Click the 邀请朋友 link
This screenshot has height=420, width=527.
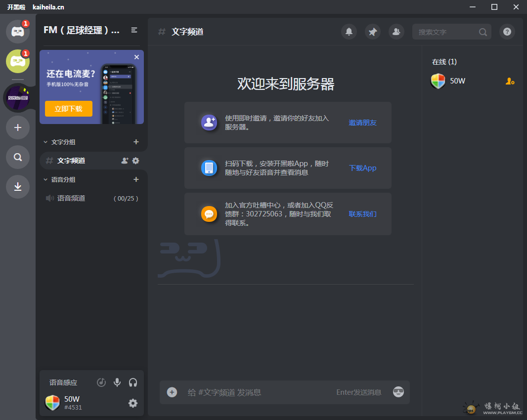pos(363,123)
